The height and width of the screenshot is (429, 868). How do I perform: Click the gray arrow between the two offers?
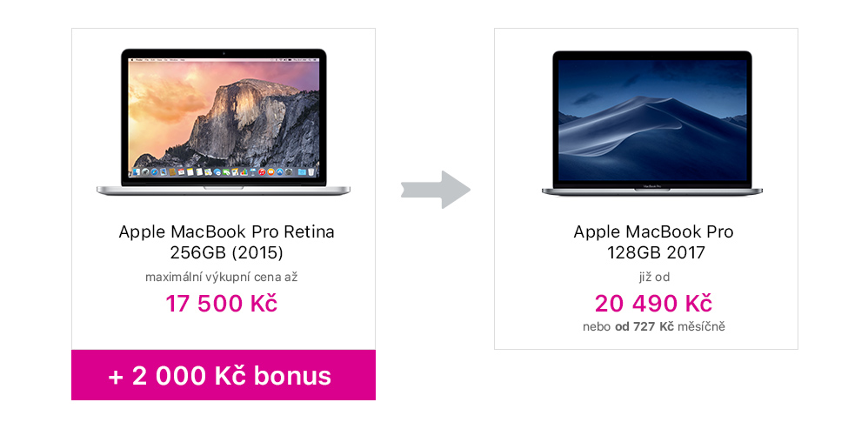(436, 190)
